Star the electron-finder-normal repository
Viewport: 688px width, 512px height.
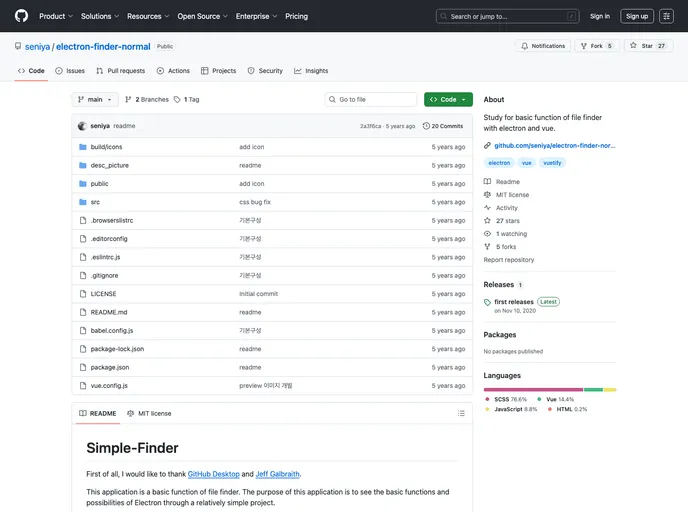[x=647, y=46]
